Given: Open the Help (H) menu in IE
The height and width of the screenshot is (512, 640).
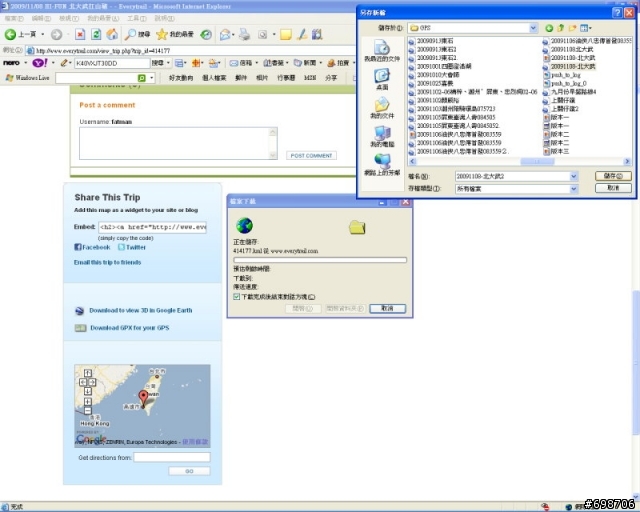Looking at the screenshot, I should 164,18.
